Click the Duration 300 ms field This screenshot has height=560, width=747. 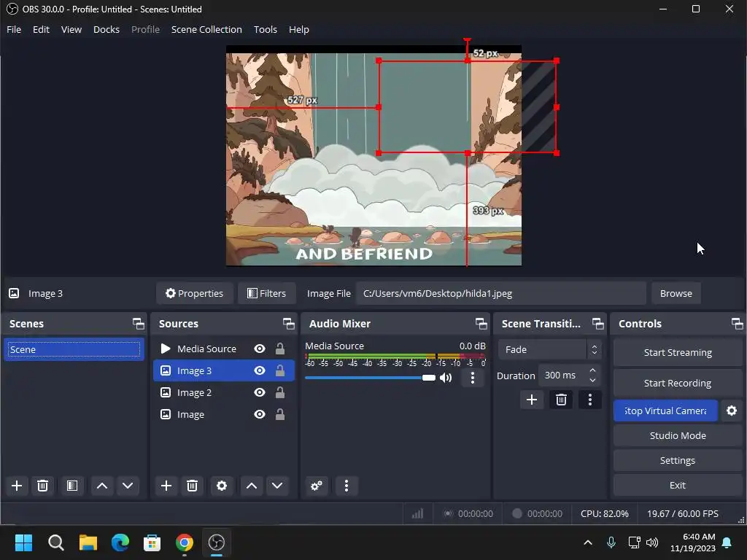[562, 376]
